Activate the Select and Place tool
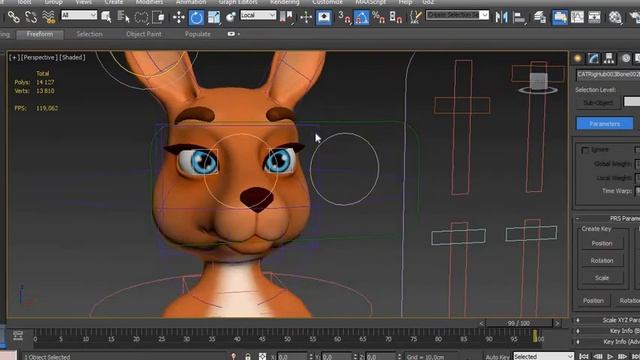 231,17
